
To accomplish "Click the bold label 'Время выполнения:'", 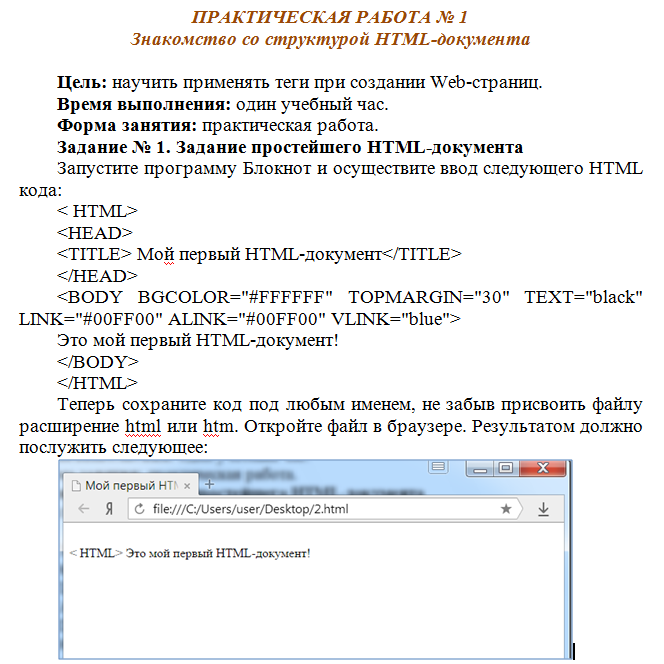I will [x=144, y=104].
